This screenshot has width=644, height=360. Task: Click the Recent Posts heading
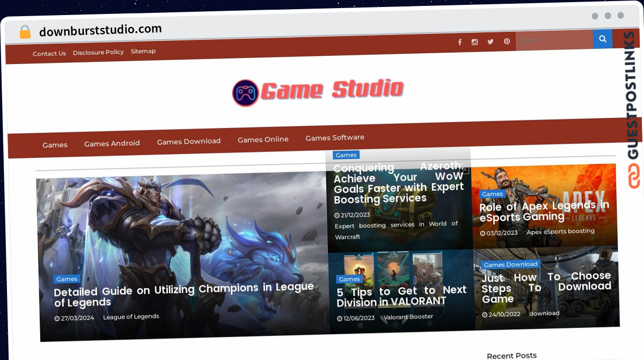coord(511,356)
